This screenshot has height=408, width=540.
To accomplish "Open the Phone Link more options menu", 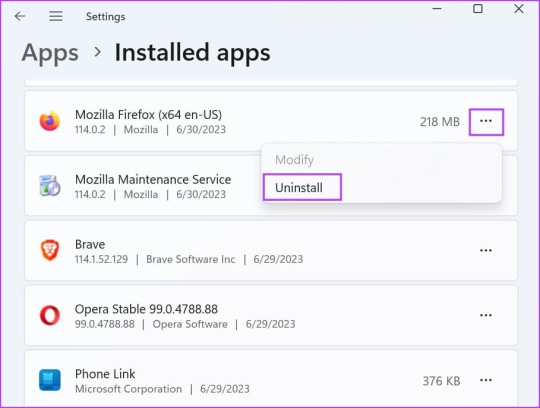I will click(x=486, y=380).
